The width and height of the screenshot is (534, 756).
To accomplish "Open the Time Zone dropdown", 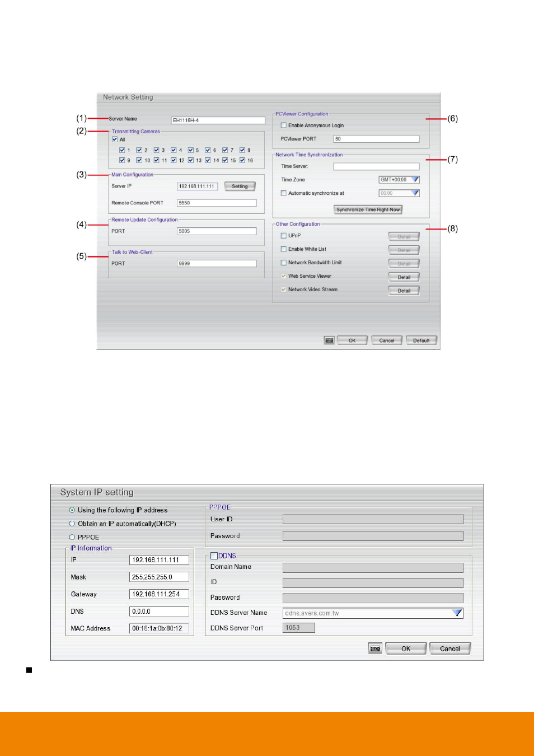I will pos(415,179).
